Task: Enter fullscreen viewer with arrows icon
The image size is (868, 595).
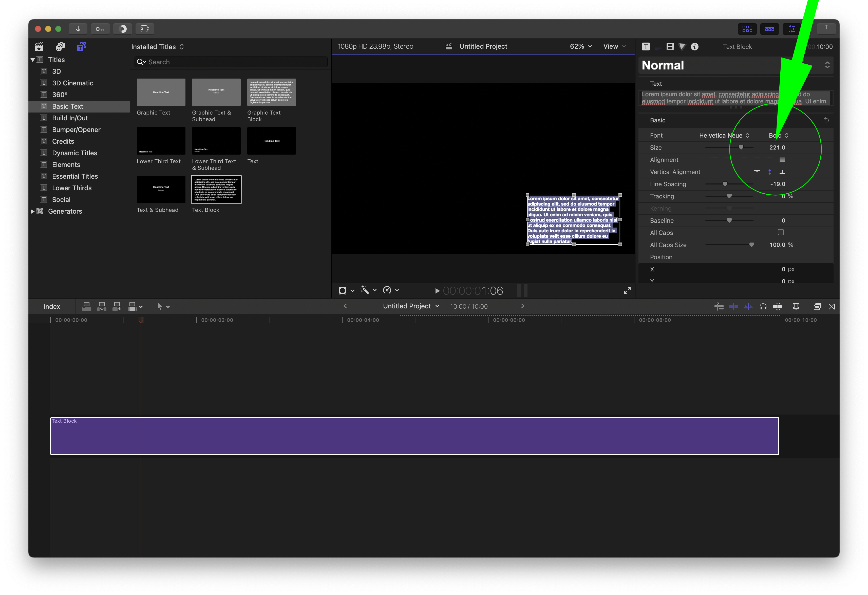Action: coord(627,291)
